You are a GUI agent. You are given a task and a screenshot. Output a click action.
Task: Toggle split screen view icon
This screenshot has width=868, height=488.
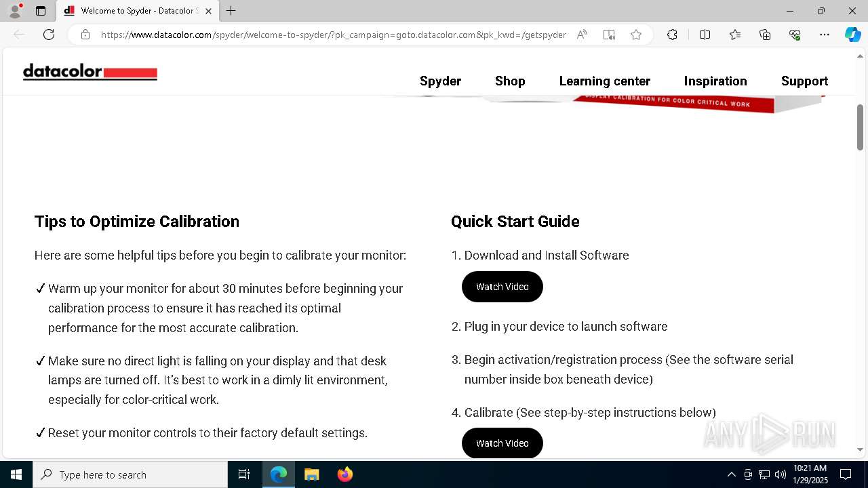(705, 35)
